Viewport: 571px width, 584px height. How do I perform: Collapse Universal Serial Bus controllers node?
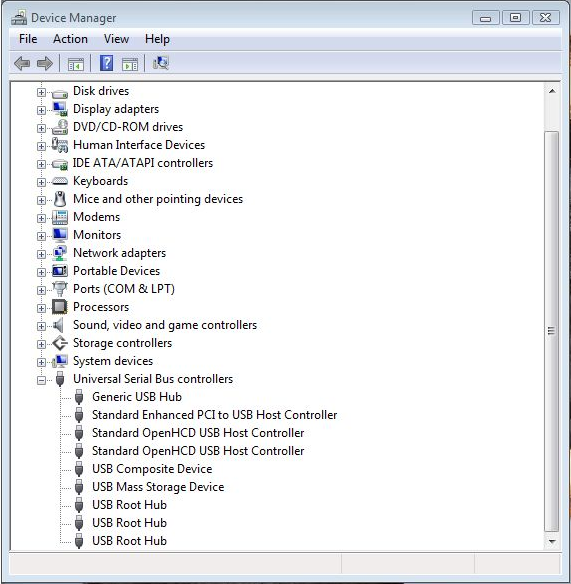coord(41,380)
